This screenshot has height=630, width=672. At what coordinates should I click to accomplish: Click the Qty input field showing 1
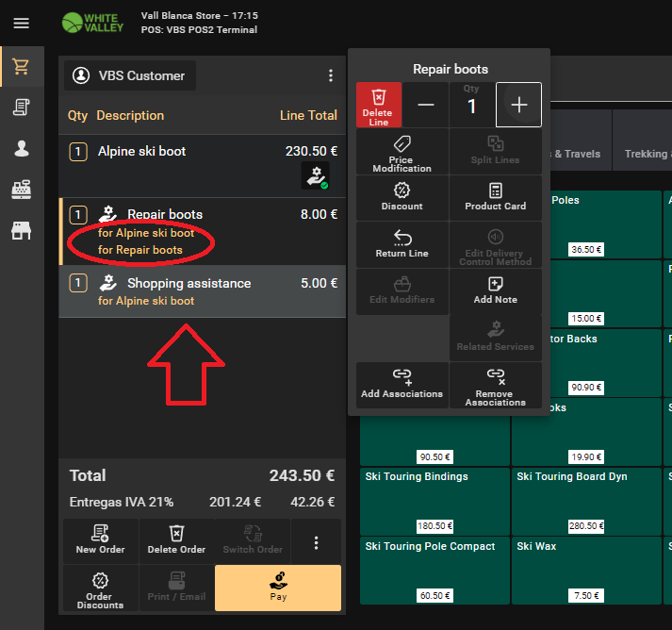pyautogui.click(x=472, y=106)
